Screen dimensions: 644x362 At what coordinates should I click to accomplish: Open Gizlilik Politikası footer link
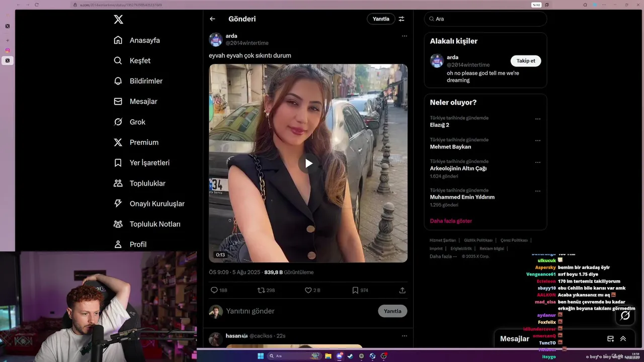[x=478, y=240]
